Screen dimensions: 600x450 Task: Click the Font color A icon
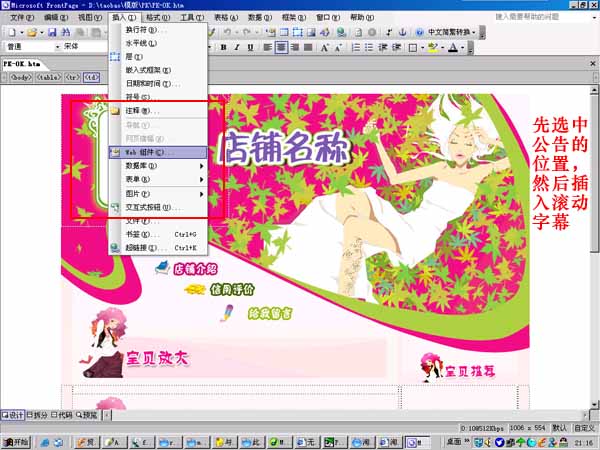click(453, 47)
